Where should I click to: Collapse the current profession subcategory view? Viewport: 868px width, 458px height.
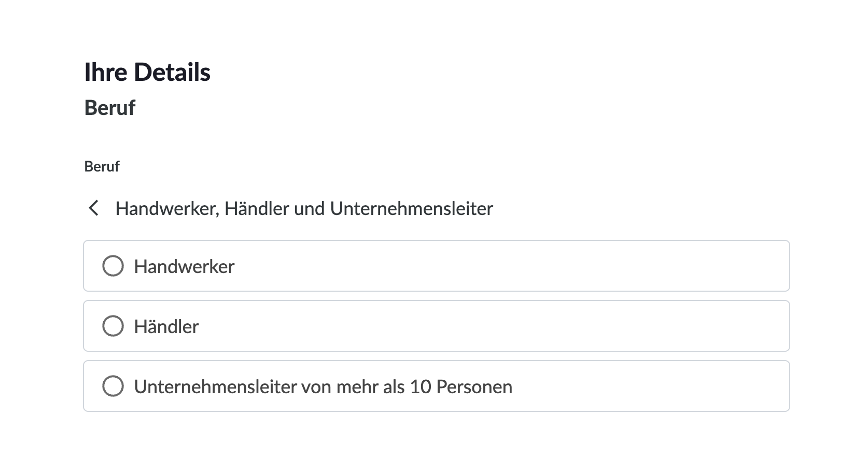click(94, 208)
